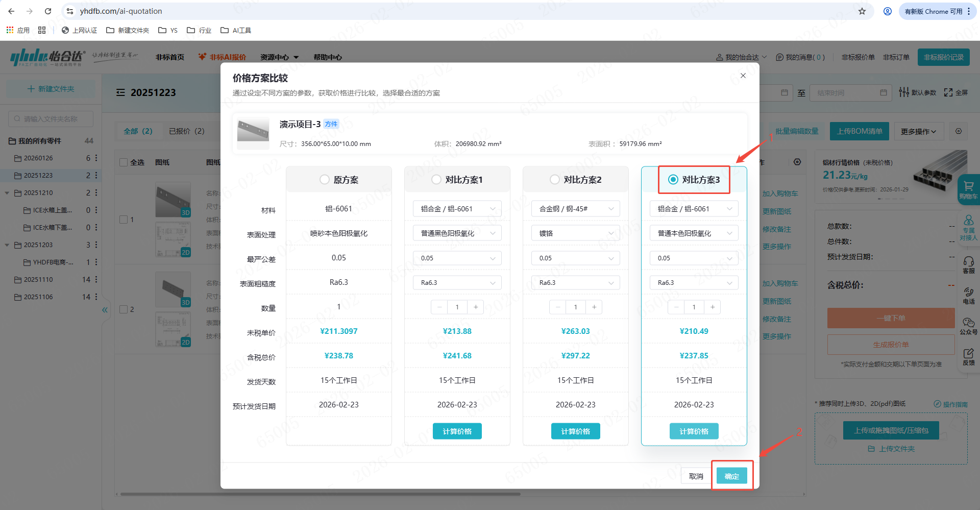Open material dropdown for 对比方案2
This screenshot has height=510, width=980.
click(575, 209)
